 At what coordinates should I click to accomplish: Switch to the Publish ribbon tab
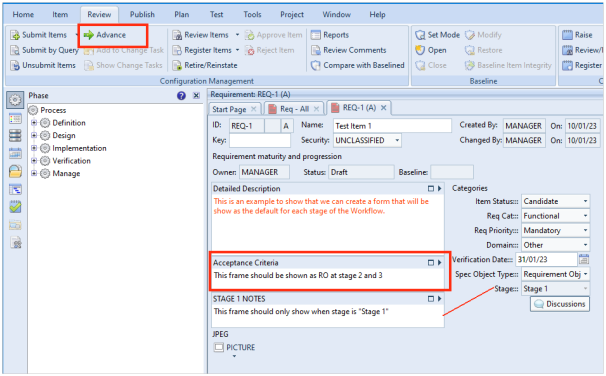[x=142, y=15]
